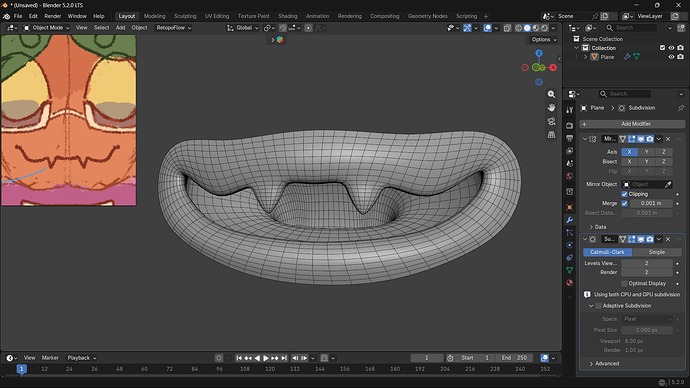Open the Render properties tab icon

click(x=569, y=126)
